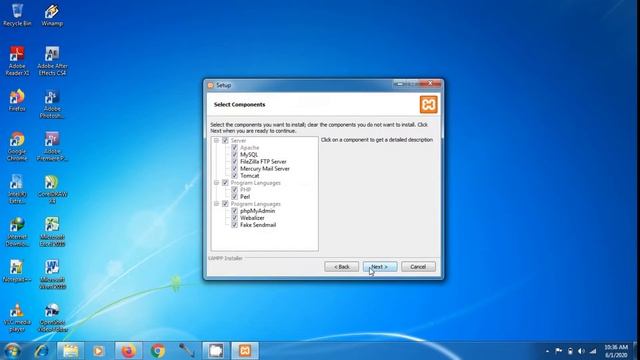Select the Google Chrome desktop shortcut
Screen dimensions: 640x360
17,146
